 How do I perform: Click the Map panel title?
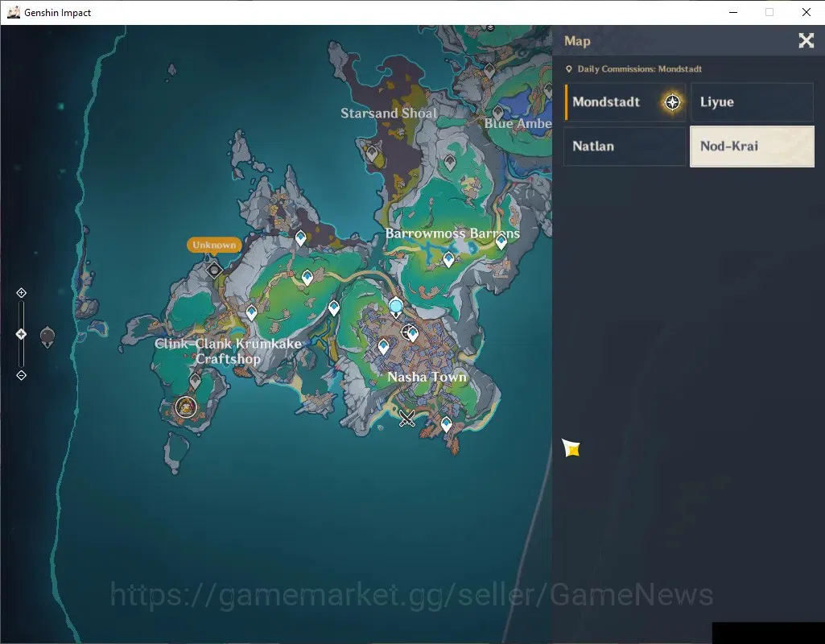(x=577, y=41)
